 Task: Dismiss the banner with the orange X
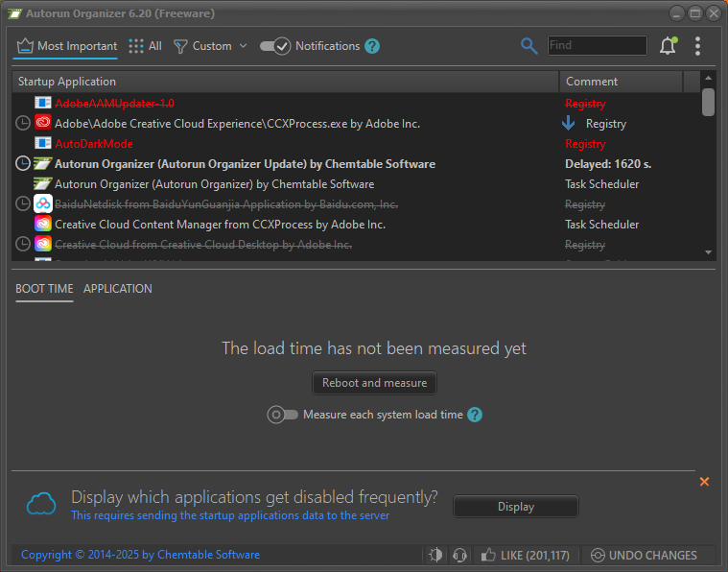tap(704, 482)
